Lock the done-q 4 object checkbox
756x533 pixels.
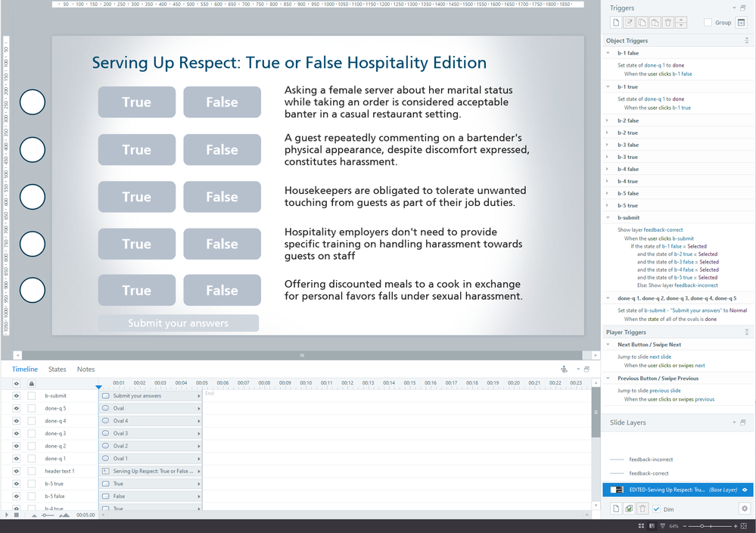(x=31, y=421)
